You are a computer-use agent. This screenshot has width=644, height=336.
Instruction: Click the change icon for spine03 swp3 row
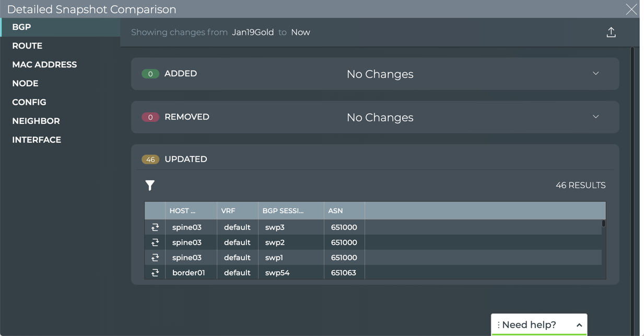click(x=155, y=227)
